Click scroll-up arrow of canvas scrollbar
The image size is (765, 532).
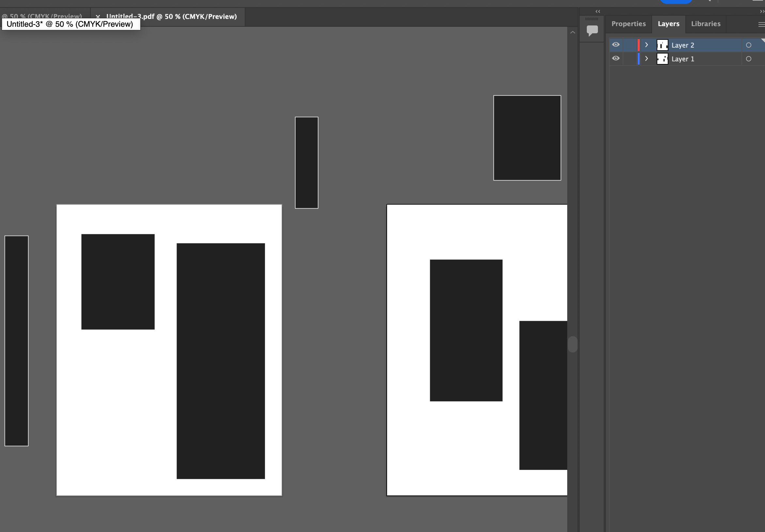[572, 33]
